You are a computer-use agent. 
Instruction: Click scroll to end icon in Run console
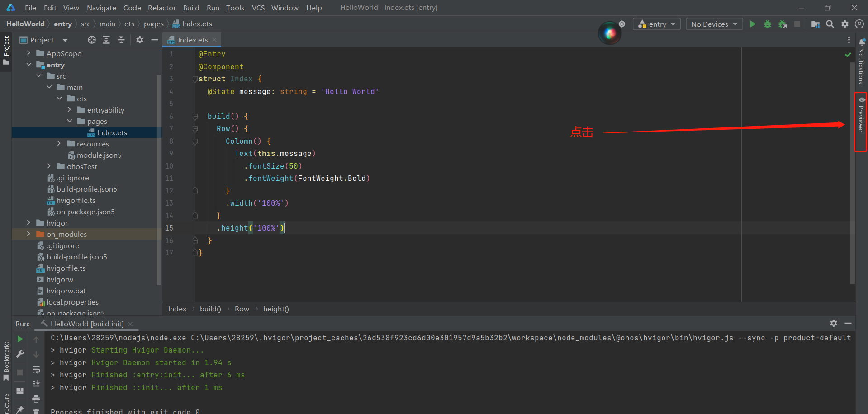coord(36,384)
